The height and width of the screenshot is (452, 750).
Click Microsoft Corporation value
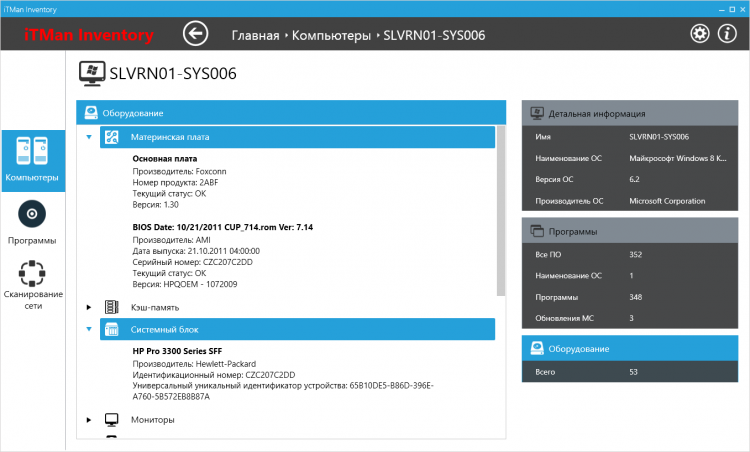pyautogui.click(x=667, y=201)
